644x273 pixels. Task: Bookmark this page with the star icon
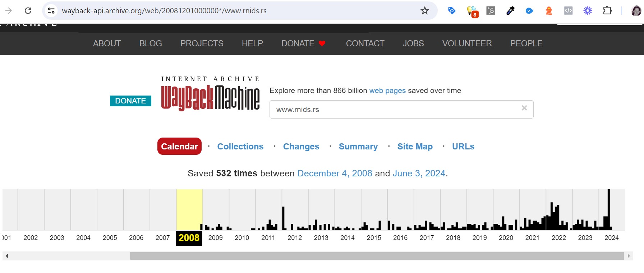pyautogui.click(x=424, y=11)
